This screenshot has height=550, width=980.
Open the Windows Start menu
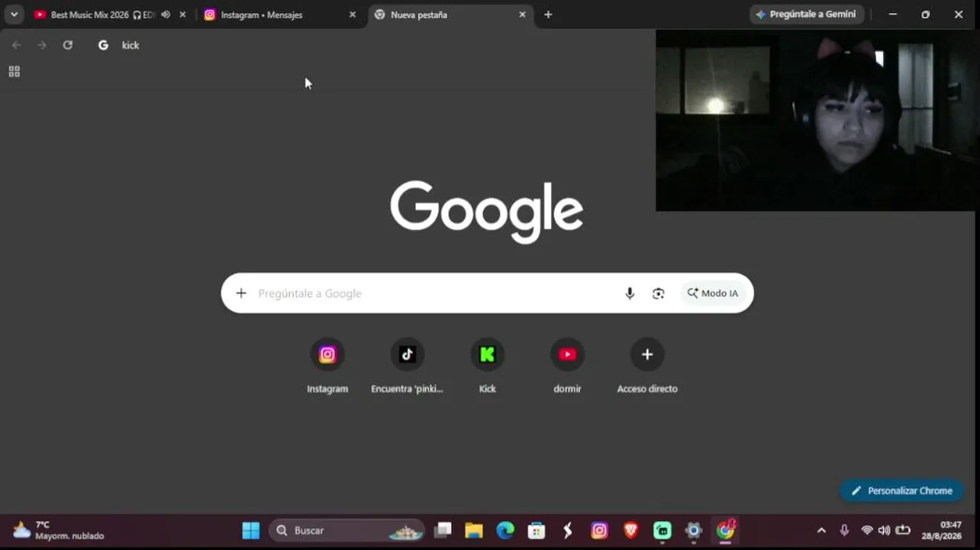251,530
